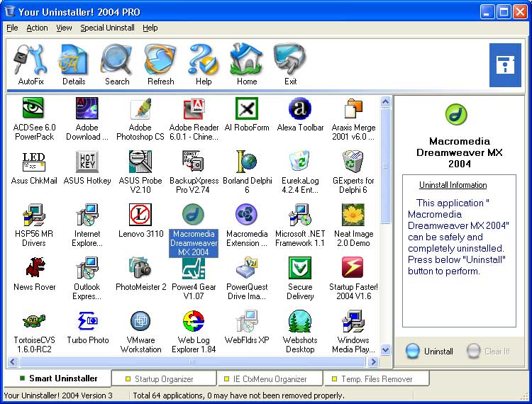The height and width of the screenshot is (404, 532).
Task: Open the Details toolbar button
Action: click(x=73, y=64)
